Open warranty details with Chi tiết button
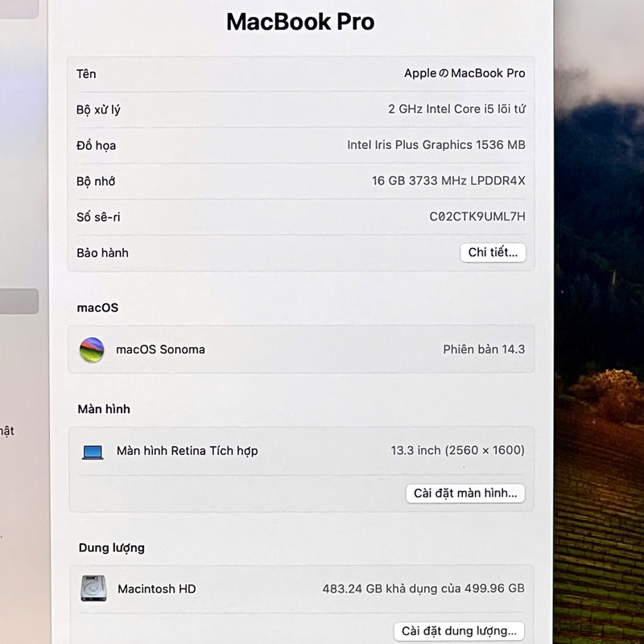The image size is (644, 644). point(493,253)
